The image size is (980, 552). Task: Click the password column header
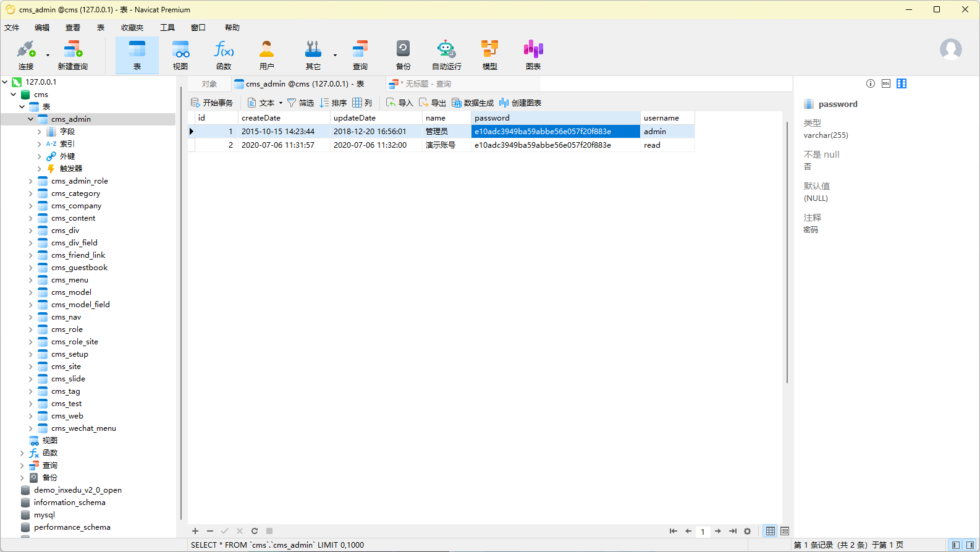[555, 117]
